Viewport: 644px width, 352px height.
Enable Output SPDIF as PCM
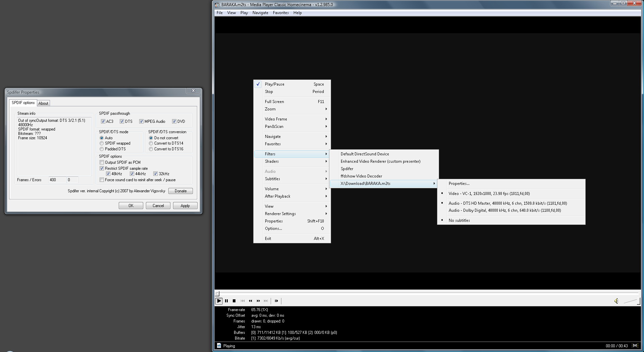[x=102, y=162]
